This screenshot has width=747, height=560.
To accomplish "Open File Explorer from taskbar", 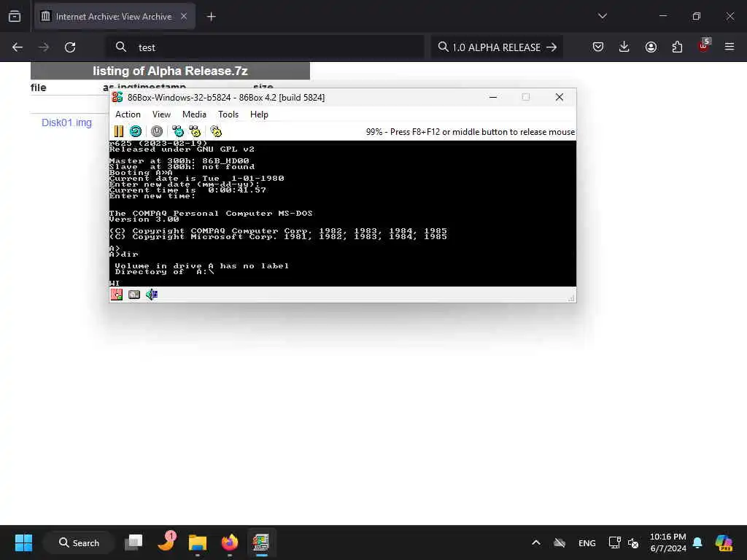I will point(197,542).
